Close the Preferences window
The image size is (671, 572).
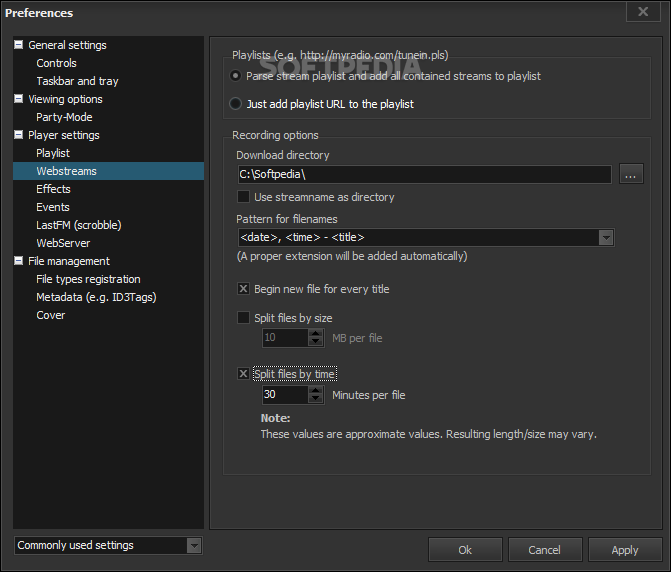point(643,12)
